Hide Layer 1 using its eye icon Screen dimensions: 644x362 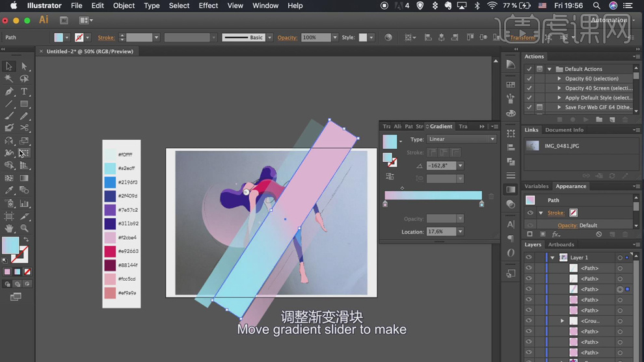(529, 258)
